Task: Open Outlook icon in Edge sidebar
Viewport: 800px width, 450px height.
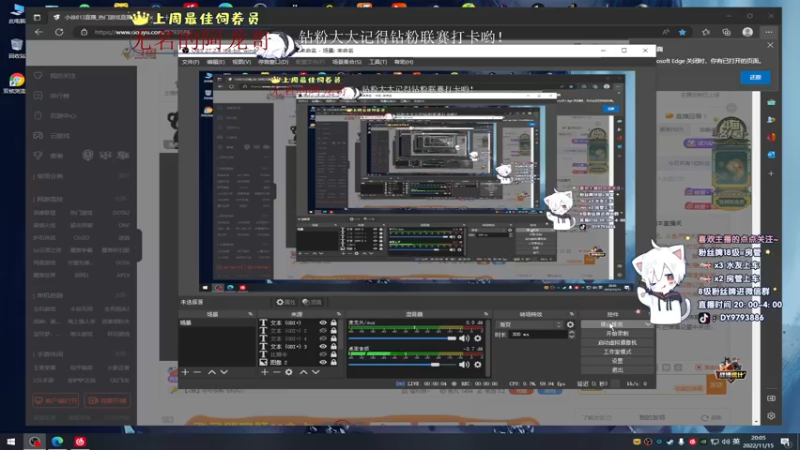Action: click(x=771, y=154)
